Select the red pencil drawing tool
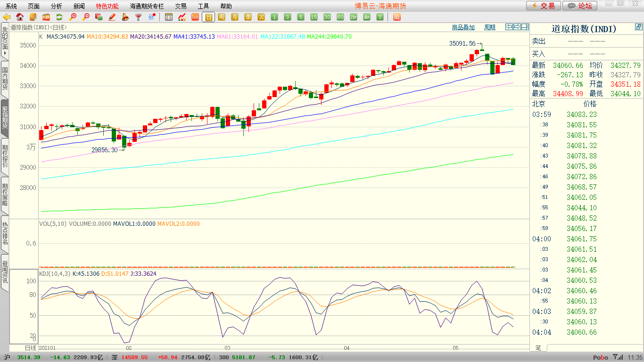The image size is (644, 362). pyautogui.click(x=112, y=17)
